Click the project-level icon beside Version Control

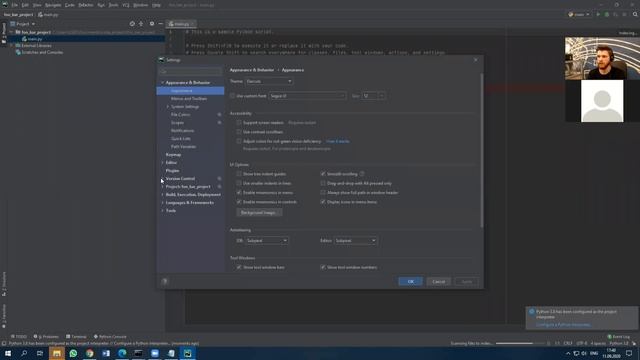[220, 178]
